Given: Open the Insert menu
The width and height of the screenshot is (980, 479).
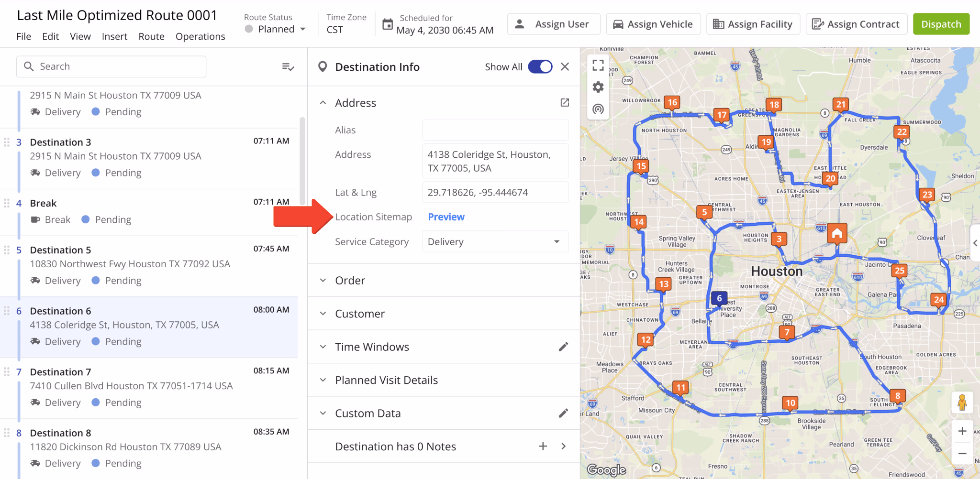Looking at the screenshot, I should [114, 36].
